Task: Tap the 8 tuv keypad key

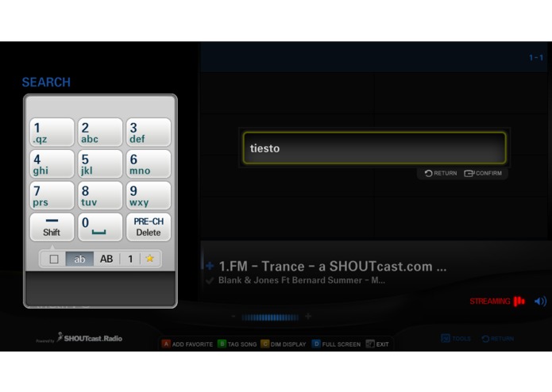Action: click(x=100, y=196)
